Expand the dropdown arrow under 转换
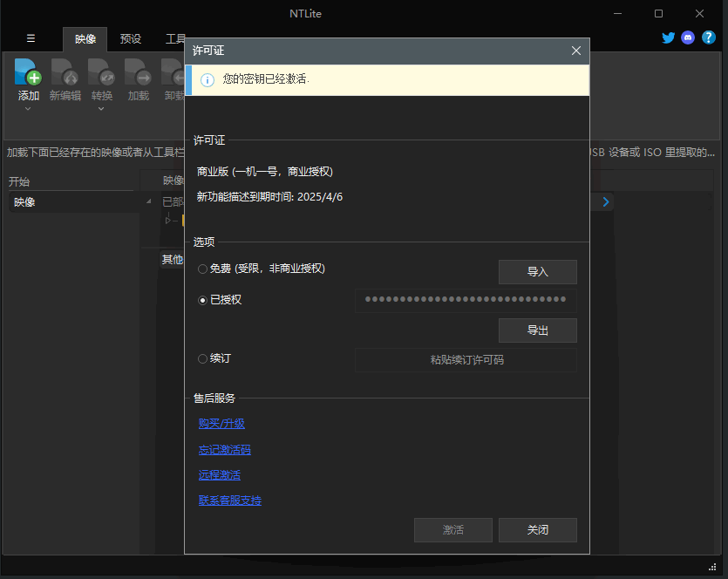Image resolution: width=728 pixels, height=579 pixels. [x=101, y=109]
